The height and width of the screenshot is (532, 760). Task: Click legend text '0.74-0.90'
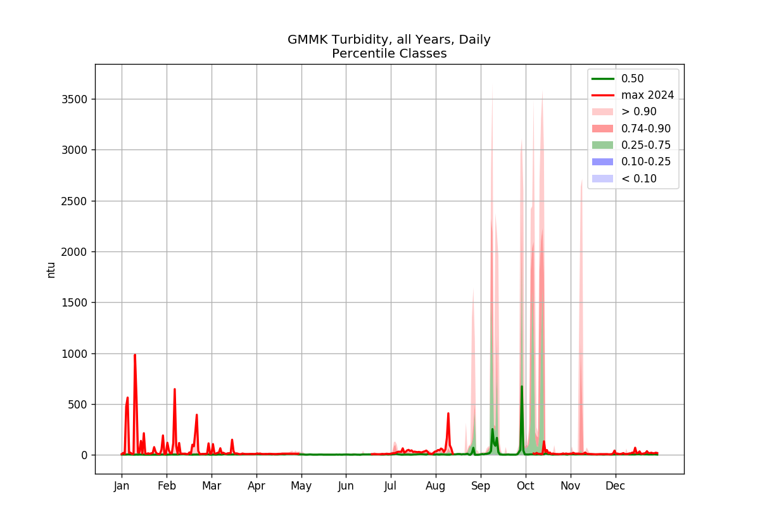(646, 129)
